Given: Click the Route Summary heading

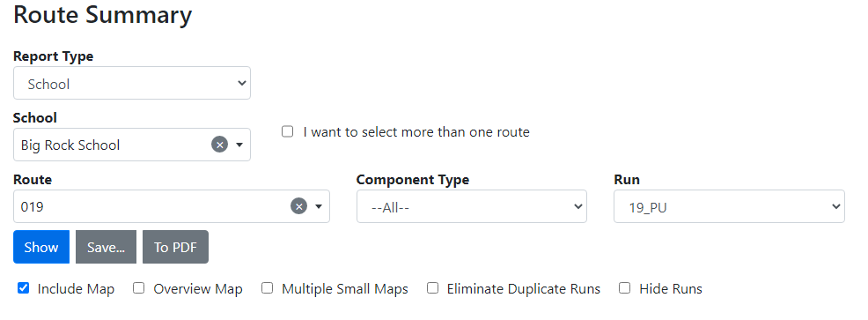Looking at the screenshot, I should 102,14.
